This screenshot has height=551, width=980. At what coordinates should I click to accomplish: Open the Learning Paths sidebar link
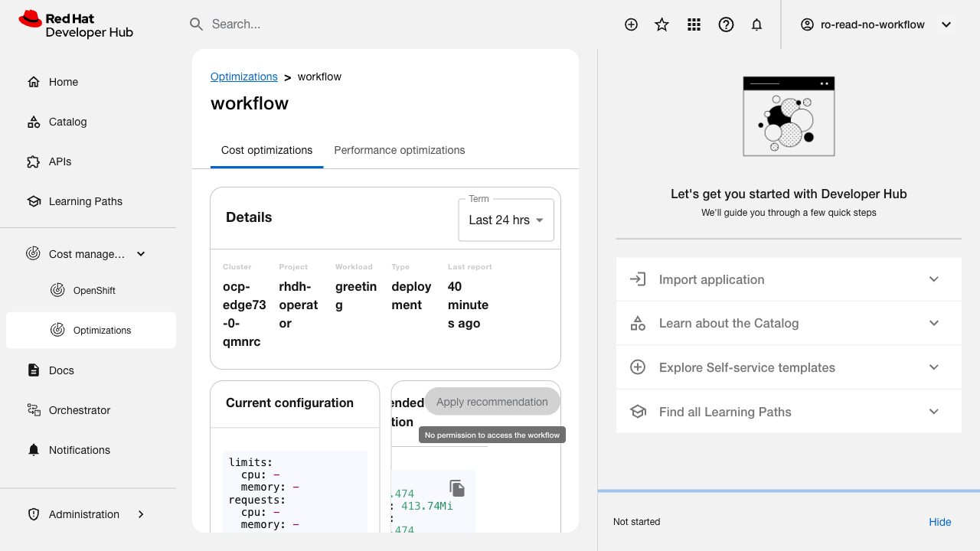tap(91, 201)
